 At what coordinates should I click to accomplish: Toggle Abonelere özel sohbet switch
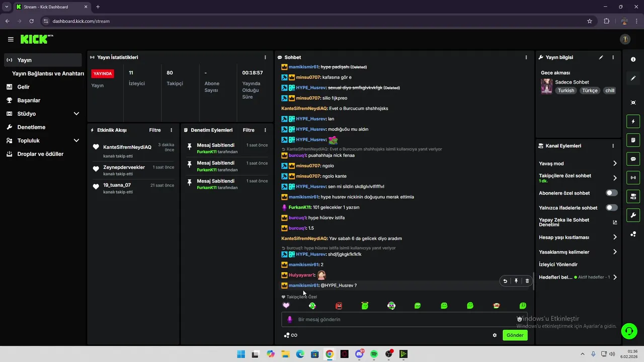(x=611, y=193)
